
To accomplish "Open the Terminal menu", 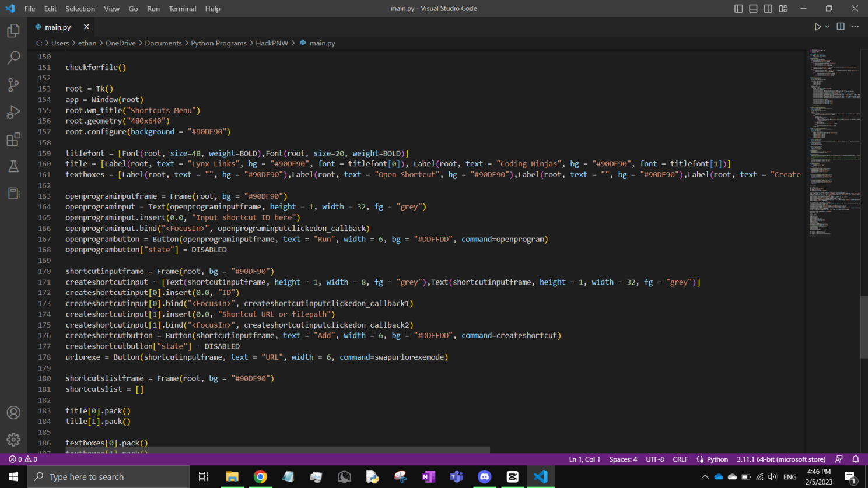I will tap(182, 9).
